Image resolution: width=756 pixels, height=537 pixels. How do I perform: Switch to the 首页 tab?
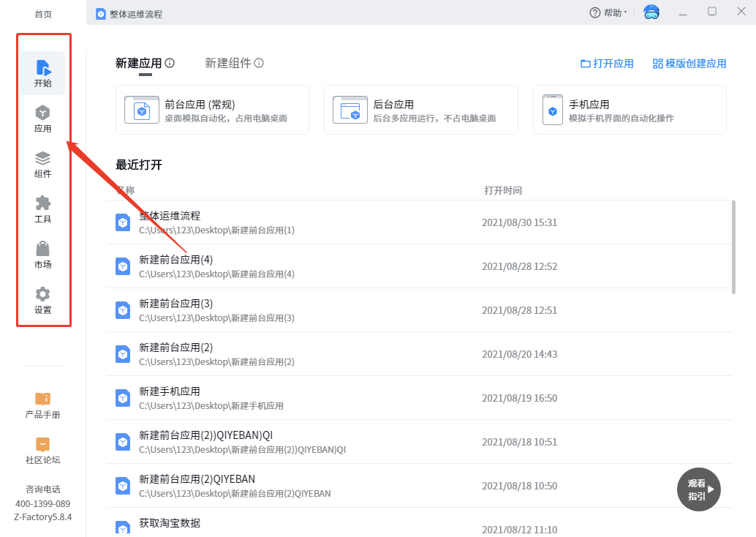(43, 14)
